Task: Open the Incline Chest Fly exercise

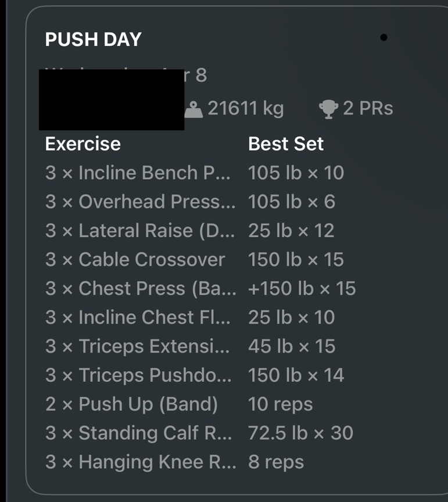Action: 138,317
